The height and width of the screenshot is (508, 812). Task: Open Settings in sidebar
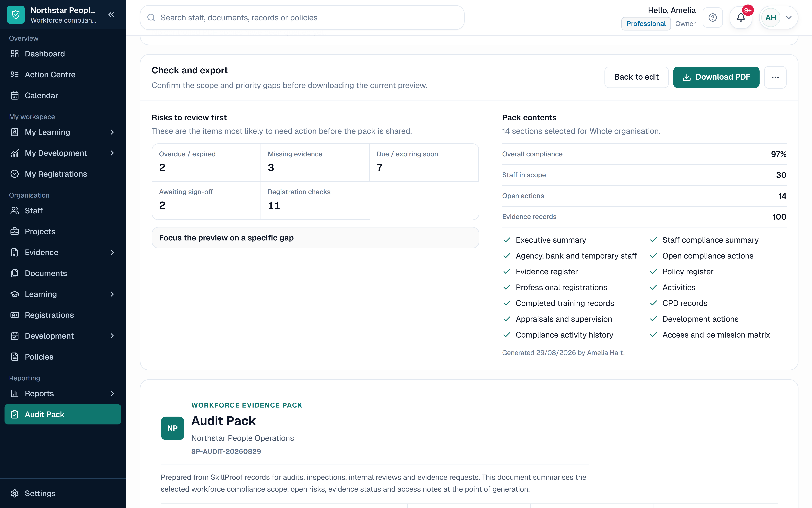tap(63, 493)
